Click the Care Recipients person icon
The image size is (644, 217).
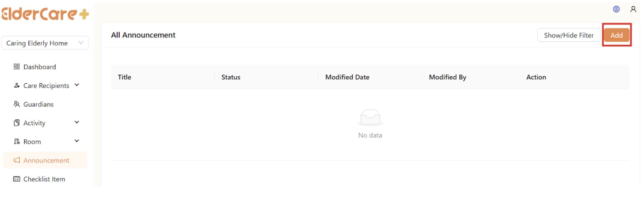point(16,86)
